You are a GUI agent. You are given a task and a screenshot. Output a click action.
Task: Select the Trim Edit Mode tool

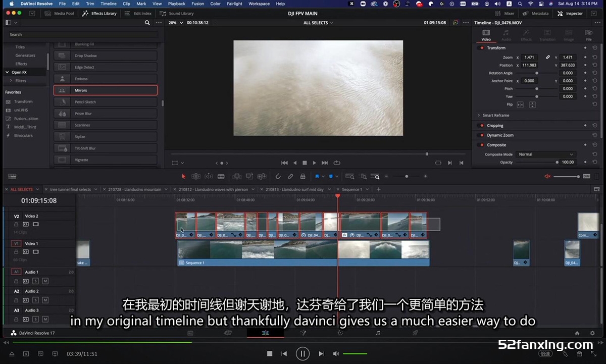click(x=195, y=176)
